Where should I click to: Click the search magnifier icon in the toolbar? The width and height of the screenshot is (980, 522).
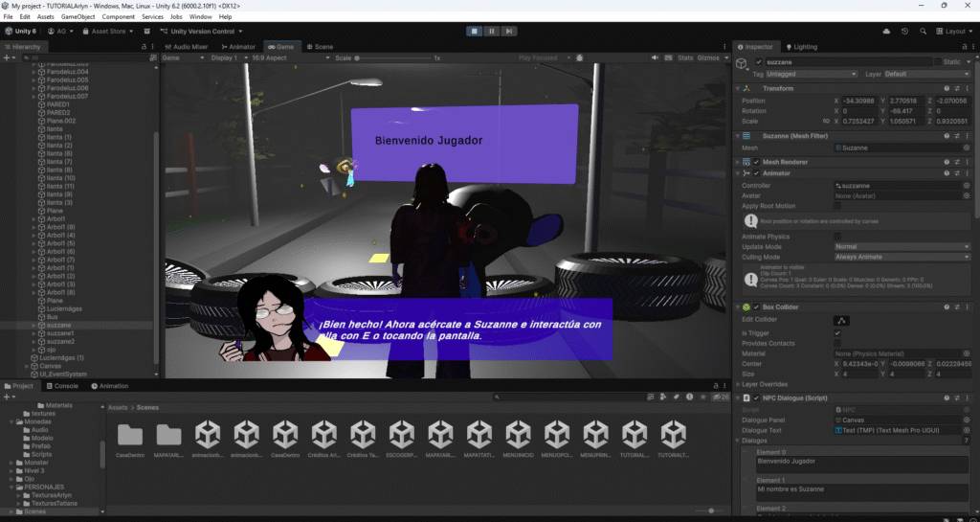pyautogui.click(x=923, y=31)
